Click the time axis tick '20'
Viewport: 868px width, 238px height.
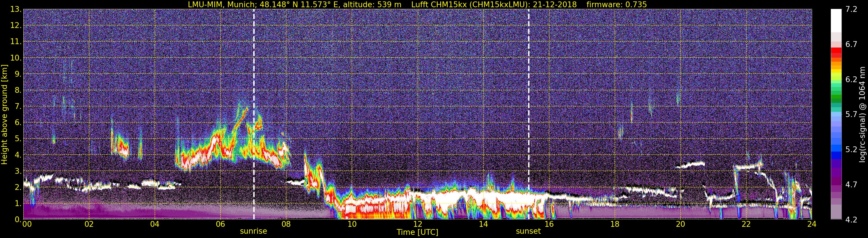point(680,224)
